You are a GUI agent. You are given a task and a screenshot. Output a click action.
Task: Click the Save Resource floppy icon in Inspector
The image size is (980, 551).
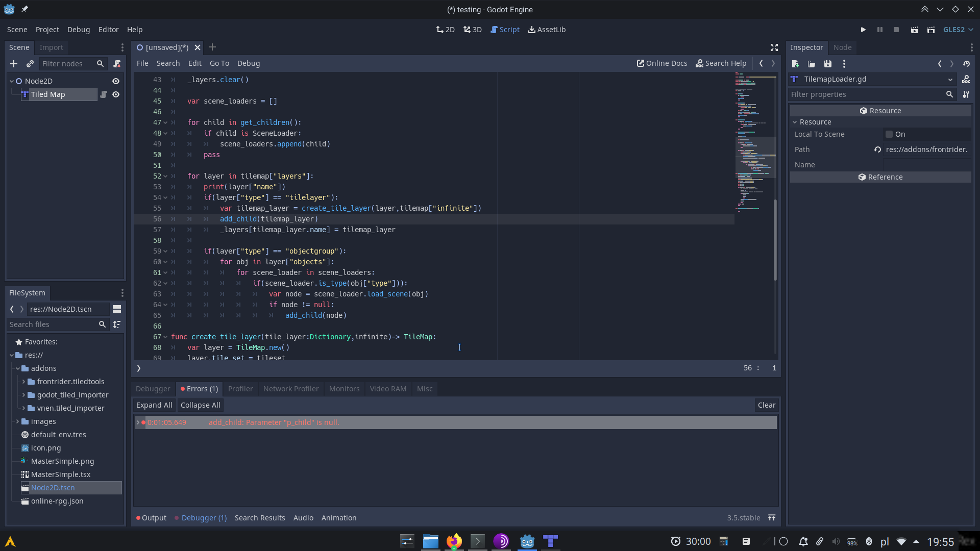[x=827, y=64]
